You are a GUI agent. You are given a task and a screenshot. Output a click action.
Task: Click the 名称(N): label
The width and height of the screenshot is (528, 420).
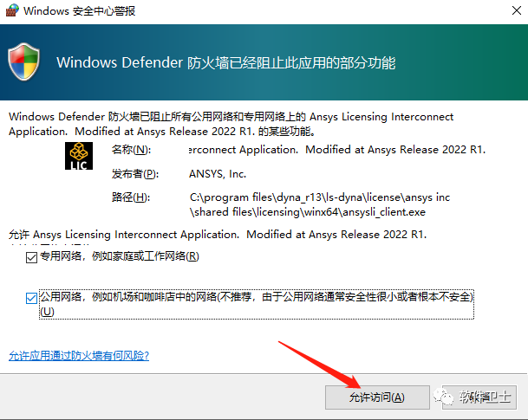coord(131,149)
